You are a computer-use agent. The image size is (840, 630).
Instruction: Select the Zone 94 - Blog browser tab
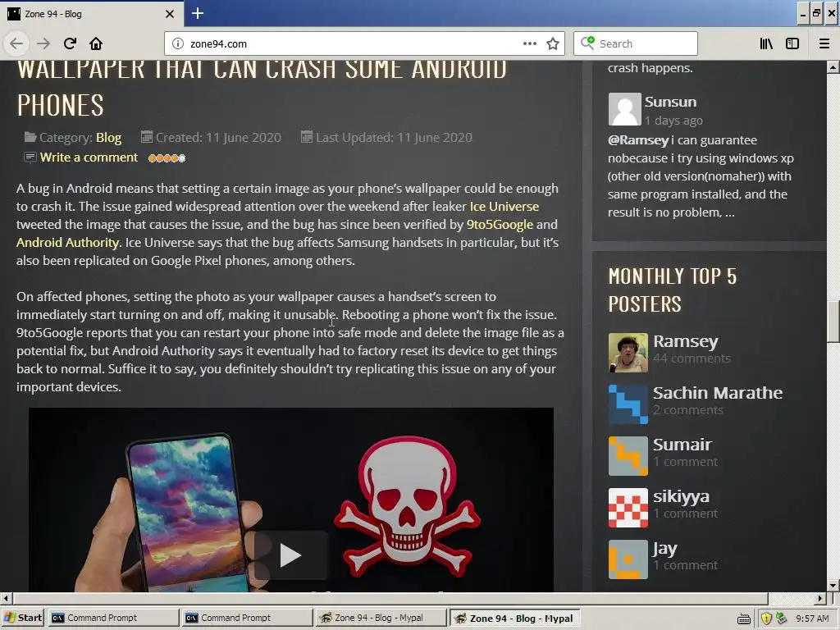[92, 14]
